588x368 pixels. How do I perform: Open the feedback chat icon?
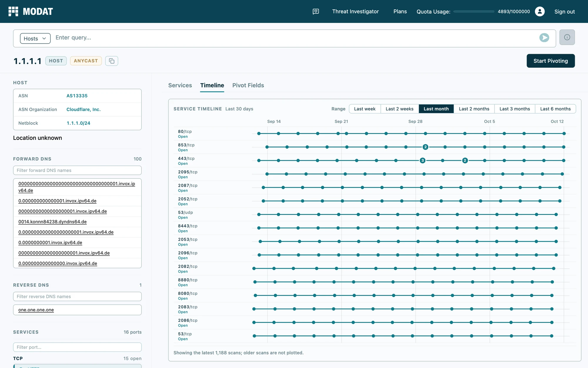click(x=316, y=11)
